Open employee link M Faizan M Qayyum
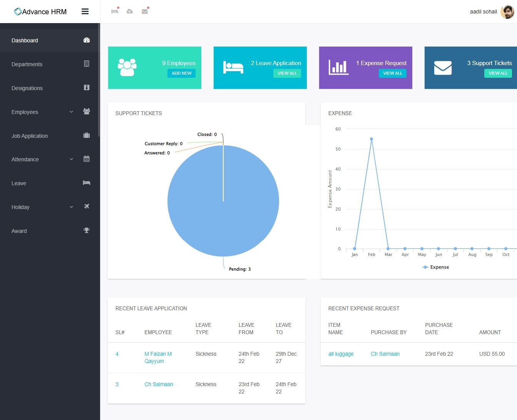Image resolution: width=517 pixels, height=420 pixels. pyautogui.click(x=158, y=358)
